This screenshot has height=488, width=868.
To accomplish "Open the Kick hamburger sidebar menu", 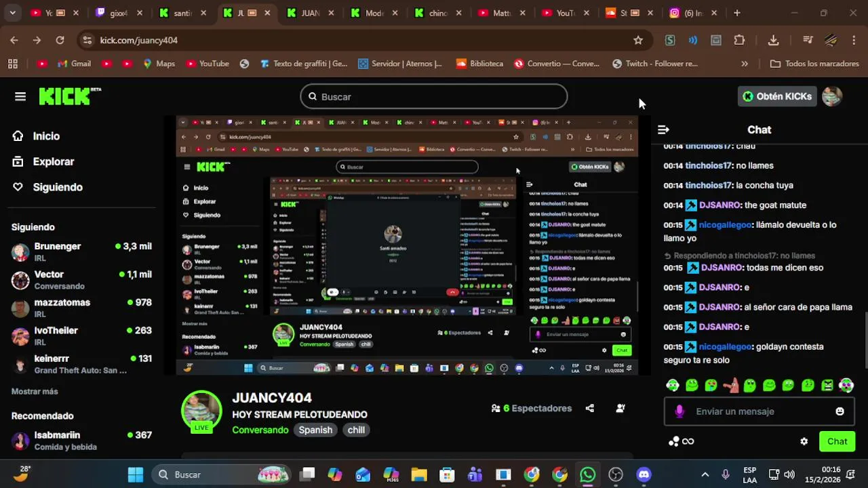I will click(20, 96).
